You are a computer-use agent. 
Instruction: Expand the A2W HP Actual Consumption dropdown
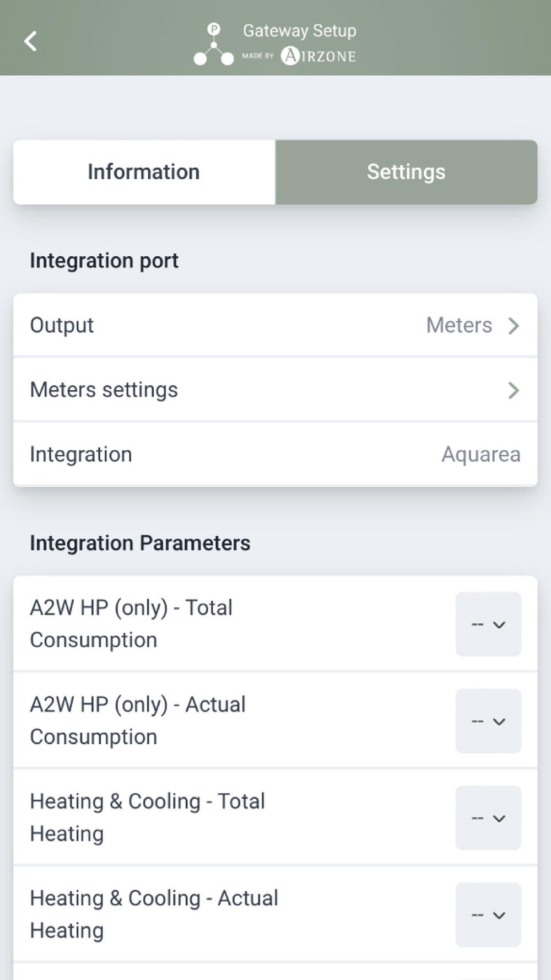(488, 721)
